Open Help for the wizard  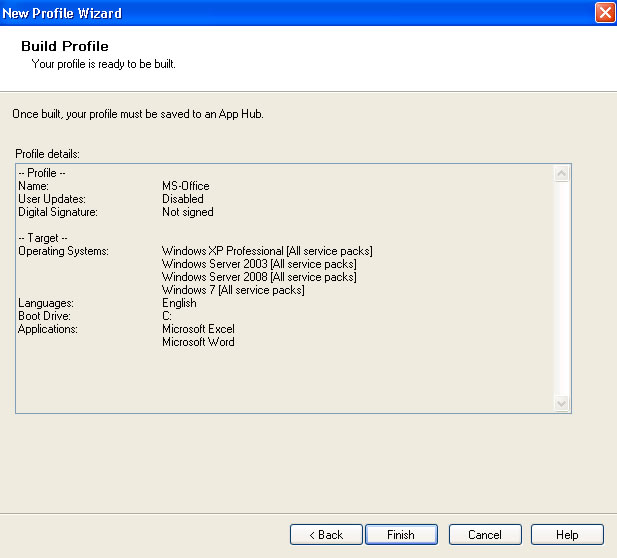tap(567, 534)
